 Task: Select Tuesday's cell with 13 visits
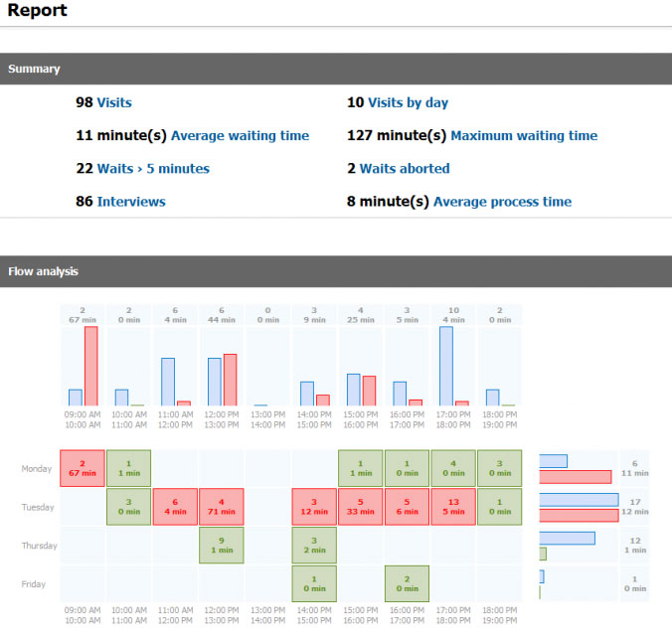tap(452, 507)
